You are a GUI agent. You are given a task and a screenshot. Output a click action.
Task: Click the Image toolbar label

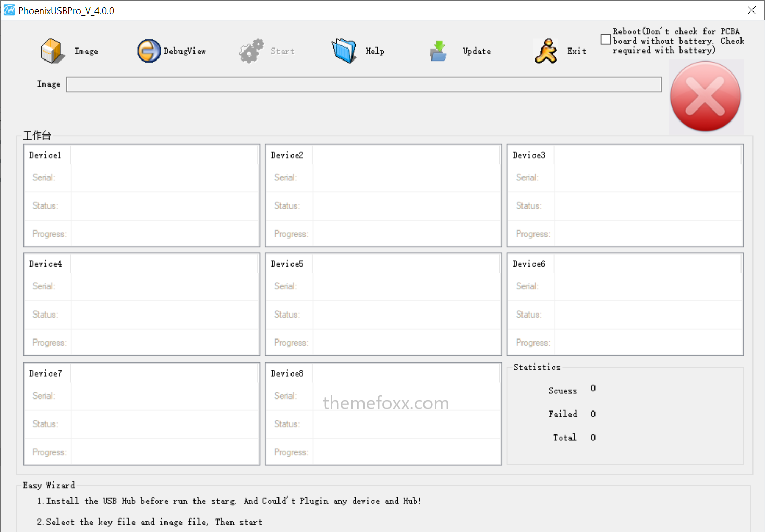[x=86, y=51]
